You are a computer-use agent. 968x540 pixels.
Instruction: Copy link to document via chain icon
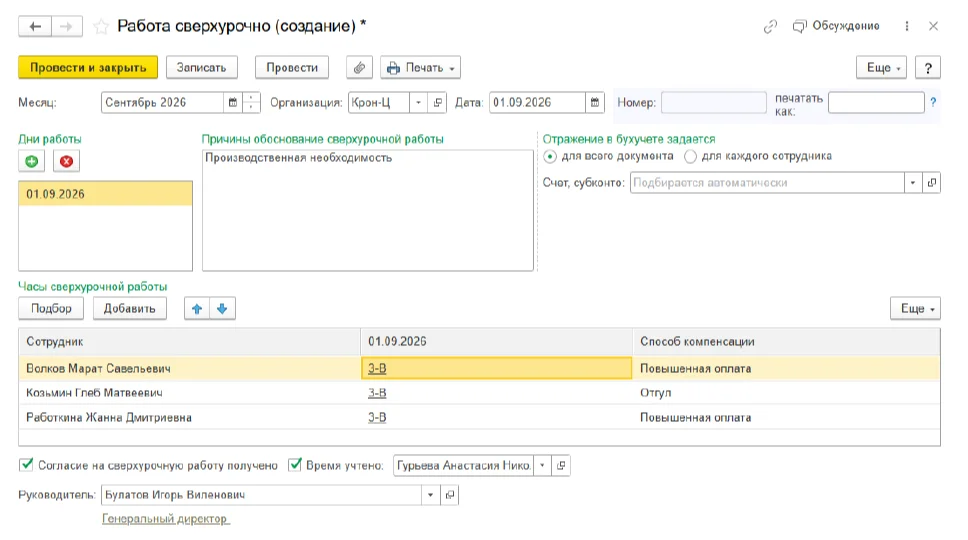point(770,27)
